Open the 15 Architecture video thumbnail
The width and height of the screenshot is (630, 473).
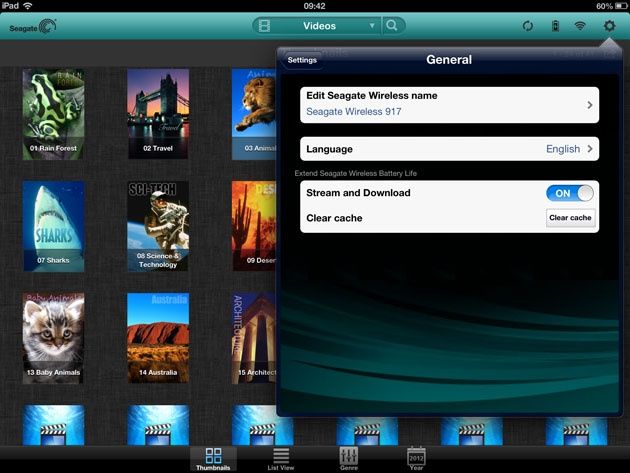[x=254, y=338]
